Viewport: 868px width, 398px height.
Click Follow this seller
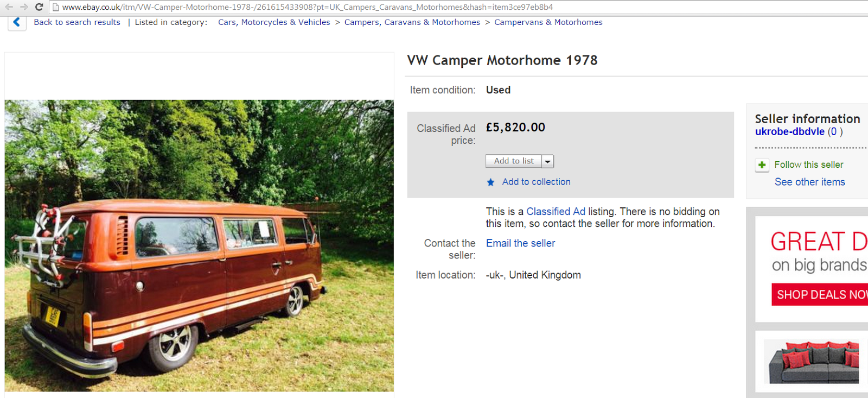point(809,165)
